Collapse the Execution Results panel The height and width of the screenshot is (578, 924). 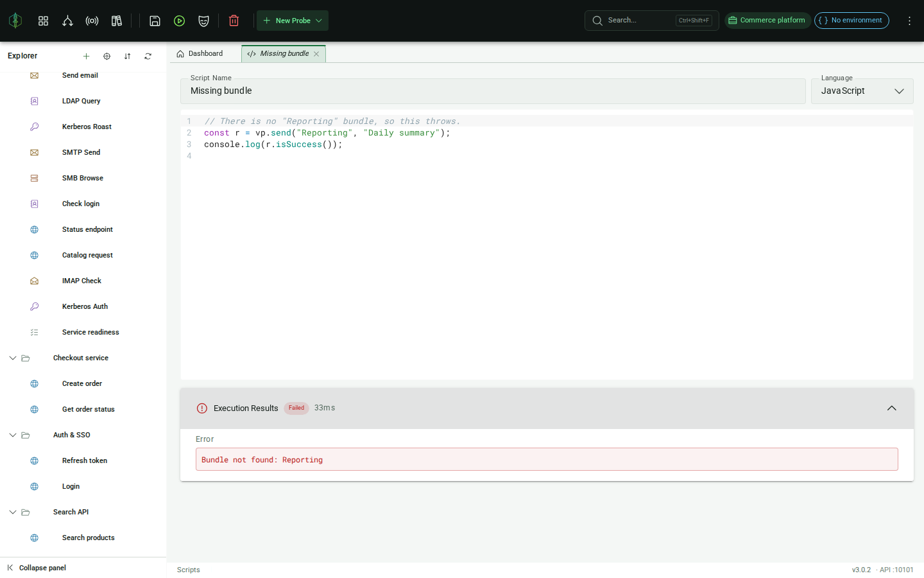click(891, 408)
